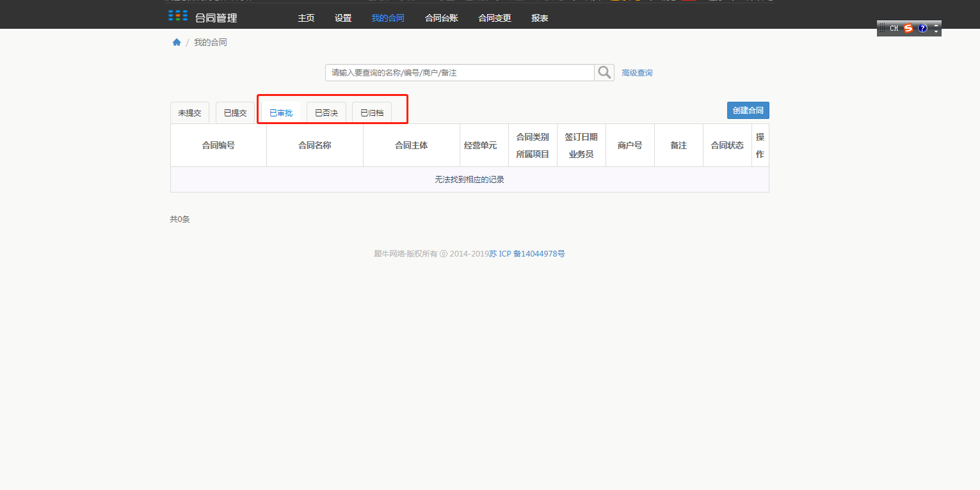Click the 合同主体 column header
The height and width of the screenshot is (490, 980).
(412, 145)
